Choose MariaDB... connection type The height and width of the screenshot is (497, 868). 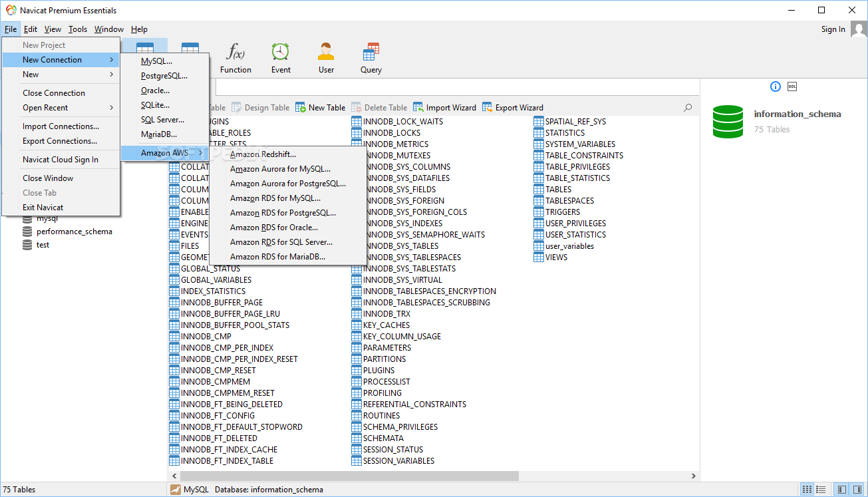coord(164,134)
